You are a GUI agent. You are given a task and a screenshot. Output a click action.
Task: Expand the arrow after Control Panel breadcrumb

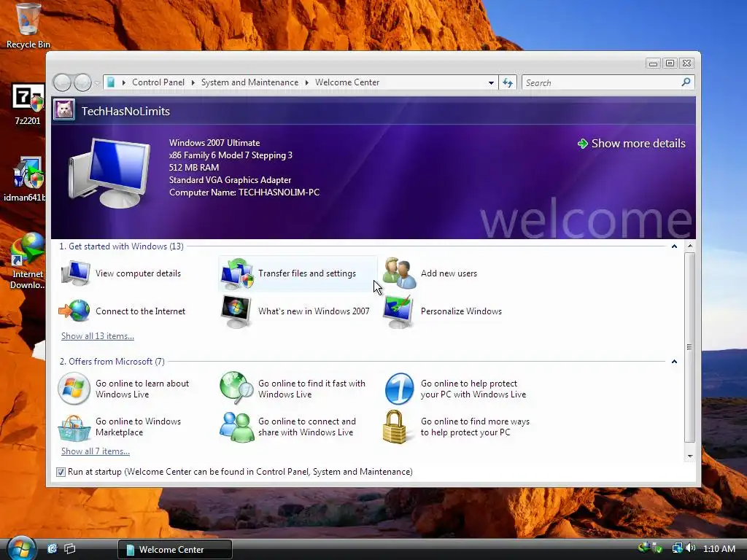[193, 82]
